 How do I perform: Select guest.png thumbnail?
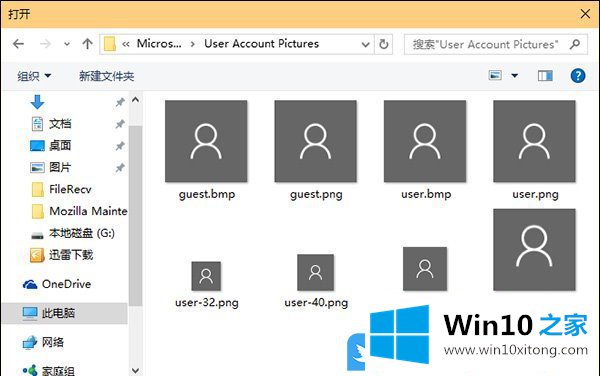tap(315, 141)
